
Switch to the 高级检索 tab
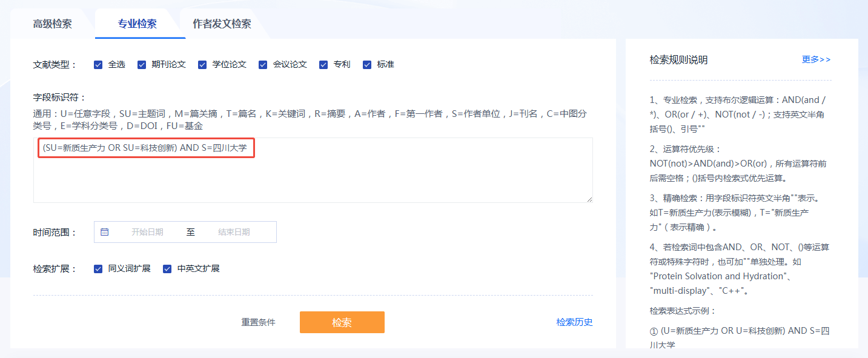click(x=52, y=24)
